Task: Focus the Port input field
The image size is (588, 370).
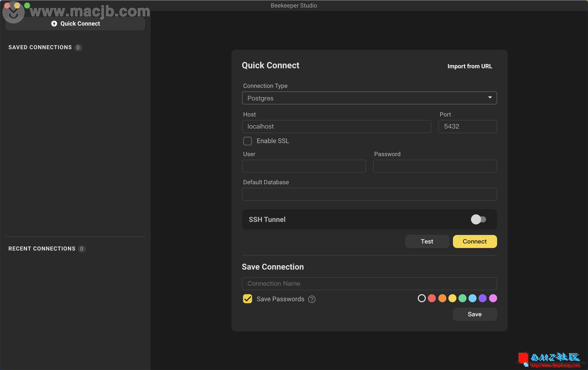Action: pos(467,126)
